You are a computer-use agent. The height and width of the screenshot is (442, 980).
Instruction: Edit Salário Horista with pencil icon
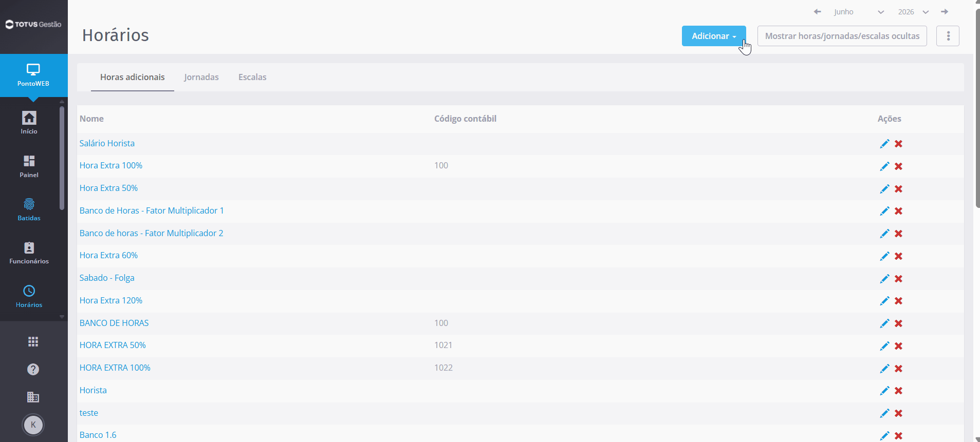tap(884, 144)
